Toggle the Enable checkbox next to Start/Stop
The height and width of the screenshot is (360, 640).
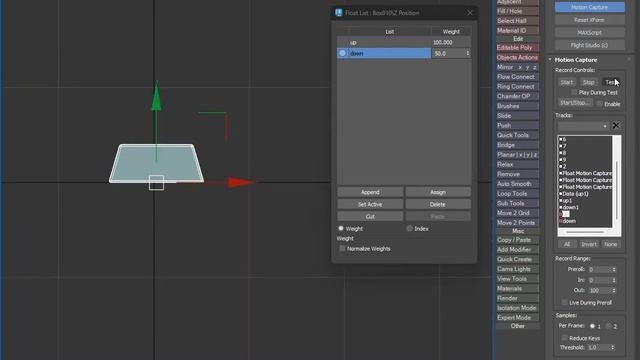pos(600,104)
